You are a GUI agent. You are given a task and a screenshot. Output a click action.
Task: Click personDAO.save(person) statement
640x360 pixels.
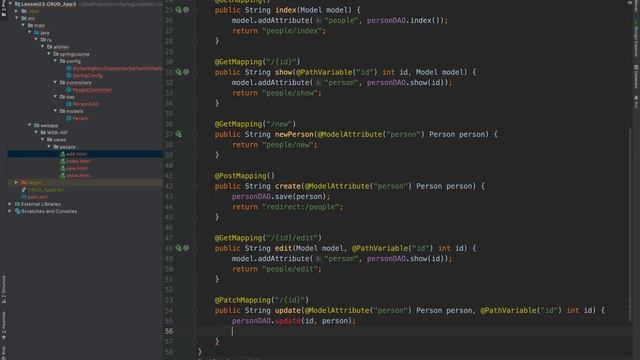281,196
